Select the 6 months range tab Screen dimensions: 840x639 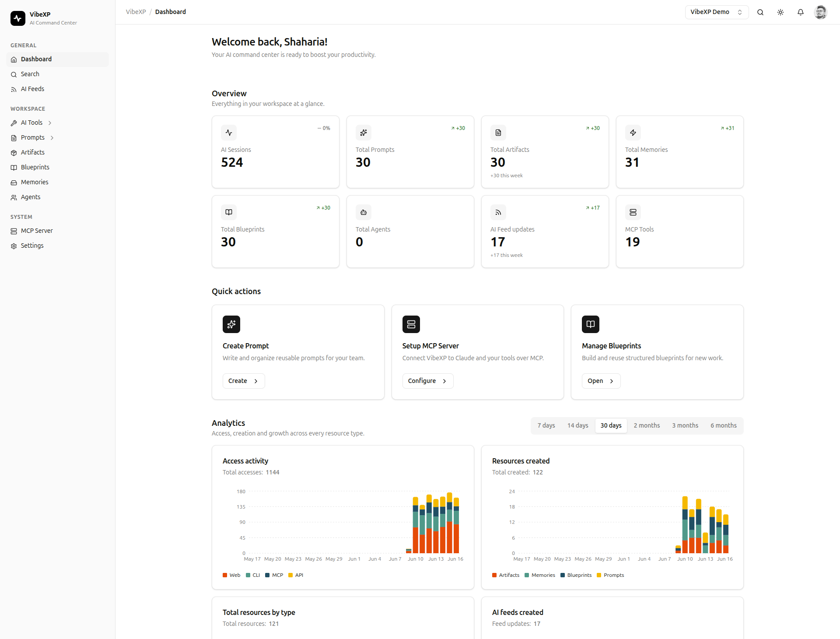pyautogui.click(x=724, y=426)
